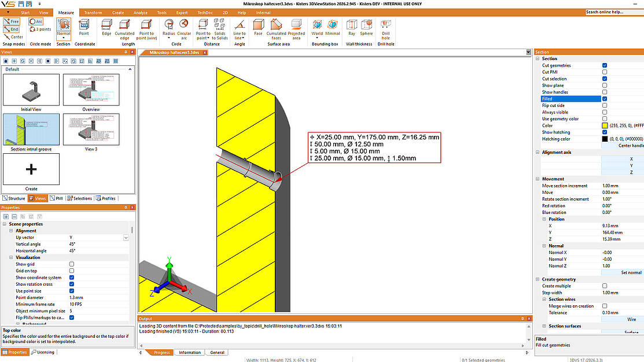Align section to Z axis button

623,172
